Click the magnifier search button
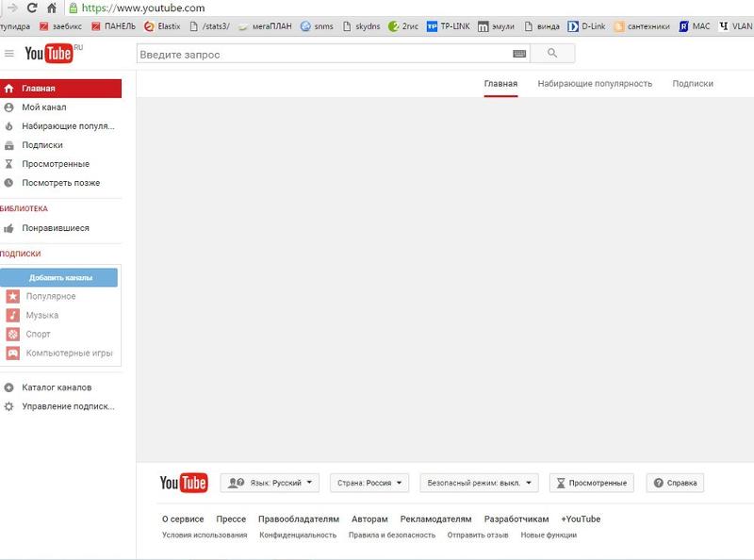Image resolution: width=754 pixels, height=560 pixels. [552, 53]
